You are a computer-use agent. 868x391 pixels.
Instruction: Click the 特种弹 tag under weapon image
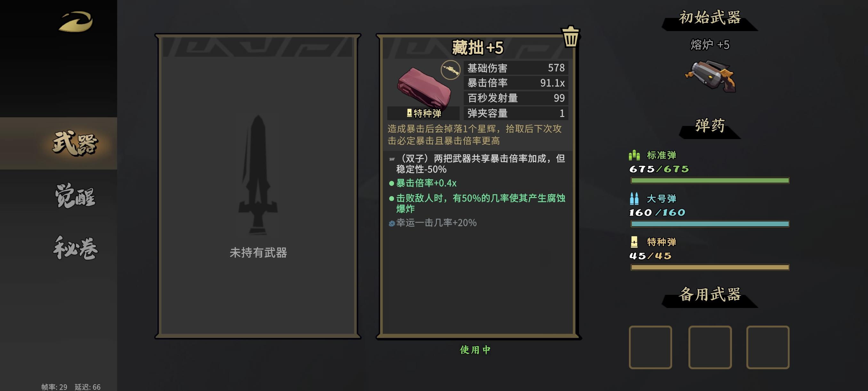[x=423, y=113]
